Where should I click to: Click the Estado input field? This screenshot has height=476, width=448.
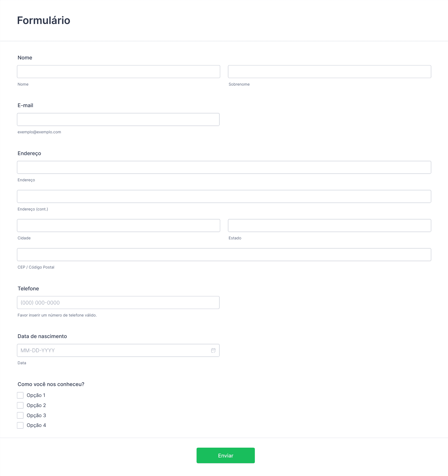[330, 225]
